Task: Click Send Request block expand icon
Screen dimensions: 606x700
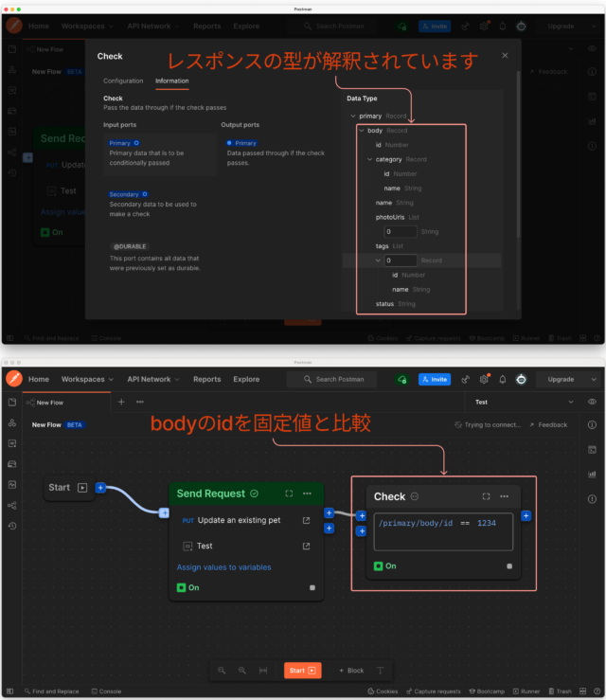Action: point(289,494)
